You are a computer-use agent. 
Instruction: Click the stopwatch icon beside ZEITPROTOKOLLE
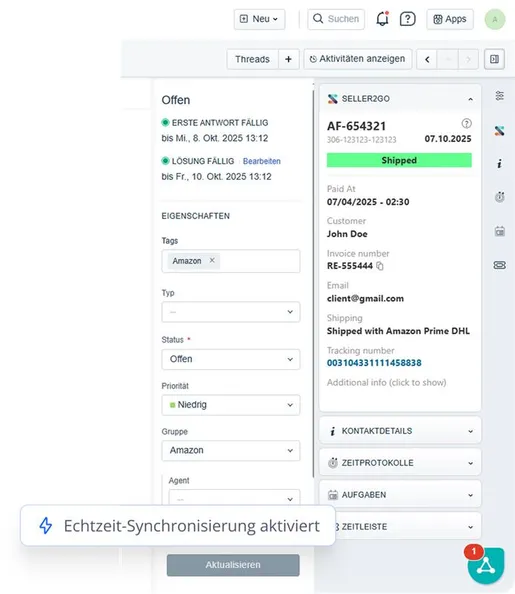332,463
